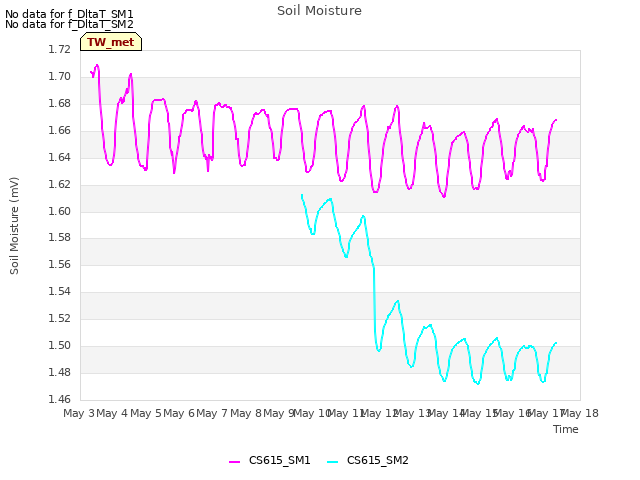The height and width of the screenshot is (480, 640).
Task: Click the 1.50 y-axis tick label
Action: pyautogui.click(x=60, y=345)
